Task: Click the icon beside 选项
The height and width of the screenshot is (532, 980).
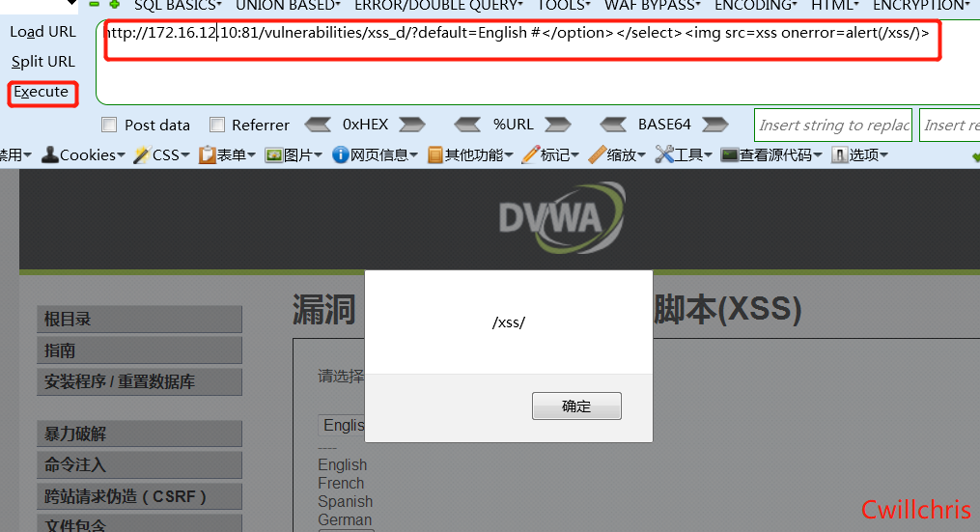Action: pyautogui.click(x=839, y=155)
